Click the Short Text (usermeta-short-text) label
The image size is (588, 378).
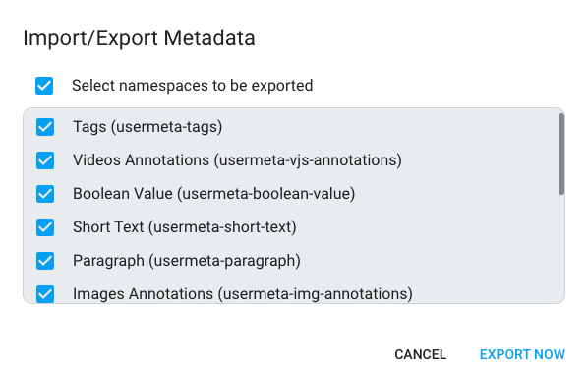pos(185,227)
